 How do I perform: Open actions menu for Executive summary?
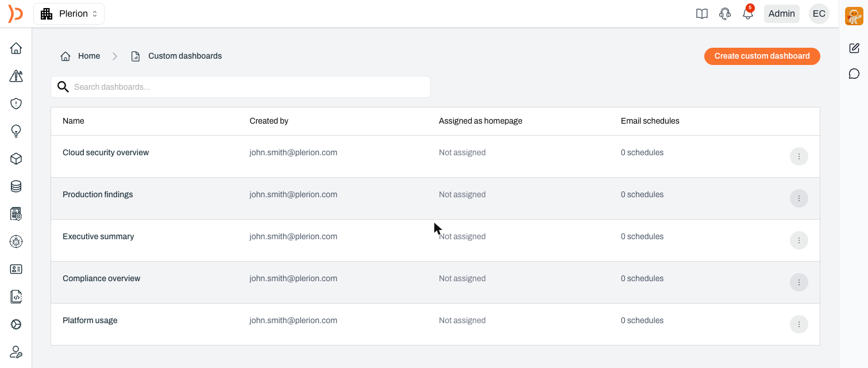click(798, 240)
